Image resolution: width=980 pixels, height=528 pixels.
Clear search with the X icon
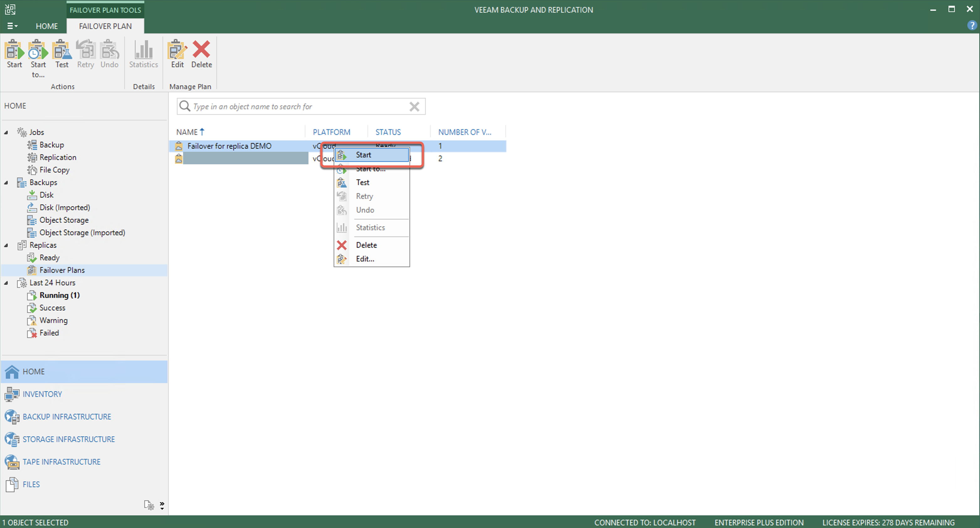coord(414,107)
